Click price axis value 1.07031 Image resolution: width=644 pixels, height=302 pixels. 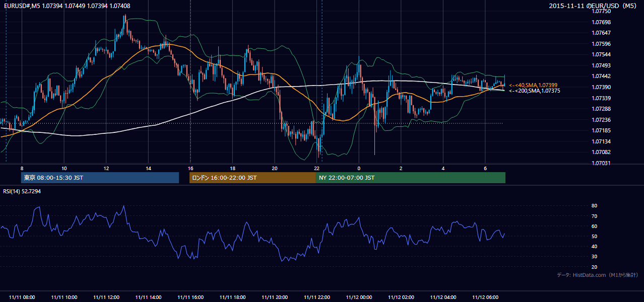[x=602, y=163]
